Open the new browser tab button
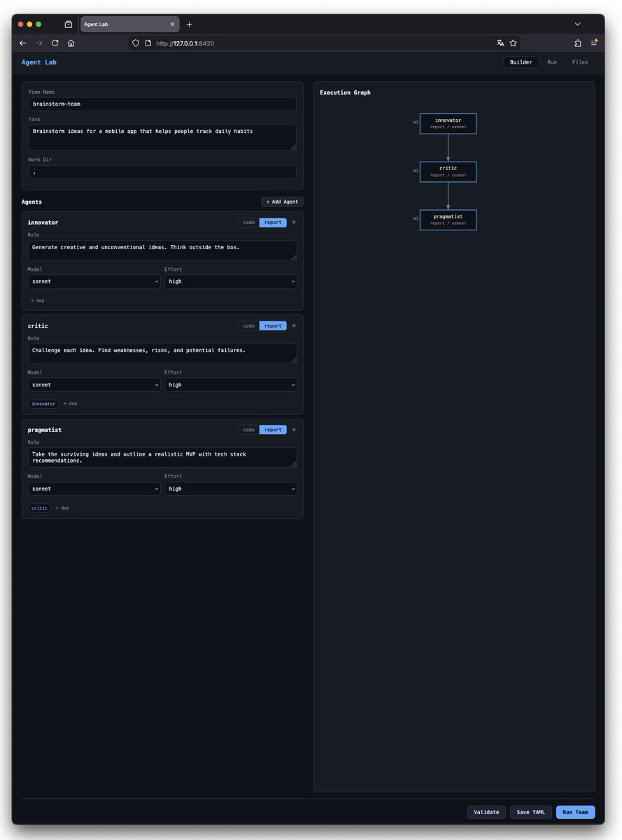This screenshot has height=840, width=622. click(x=189, y=24)
